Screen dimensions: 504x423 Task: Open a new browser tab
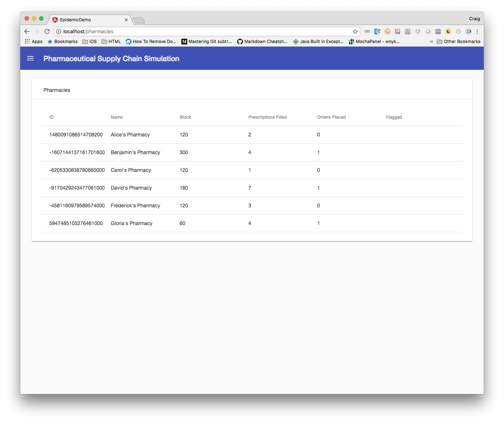[139, 20]
